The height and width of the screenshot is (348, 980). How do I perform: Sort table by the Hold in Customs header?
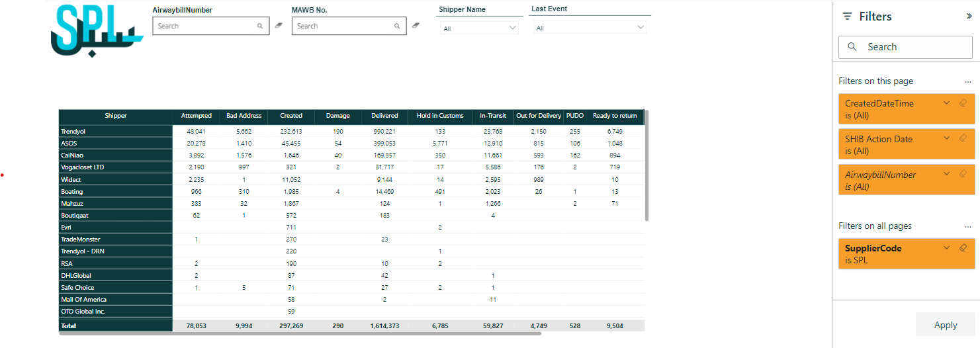click(x=440, y=116)
